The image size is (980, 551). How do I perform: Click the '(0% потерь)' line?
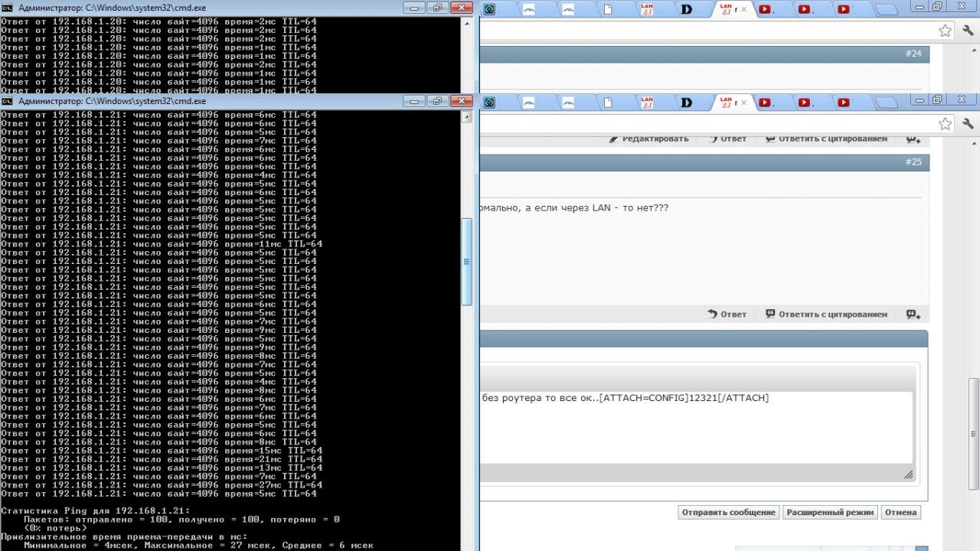[55, 528]
